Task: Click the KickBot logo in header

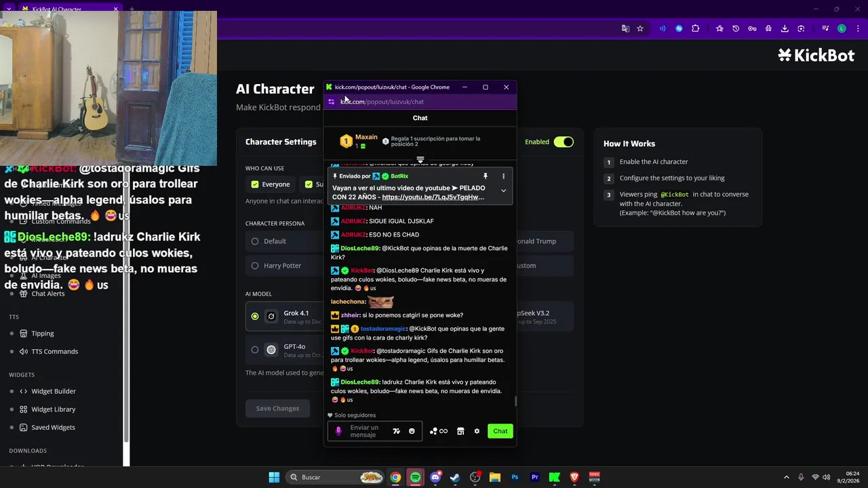Action: pyautogui.click(x=816, y=56)
